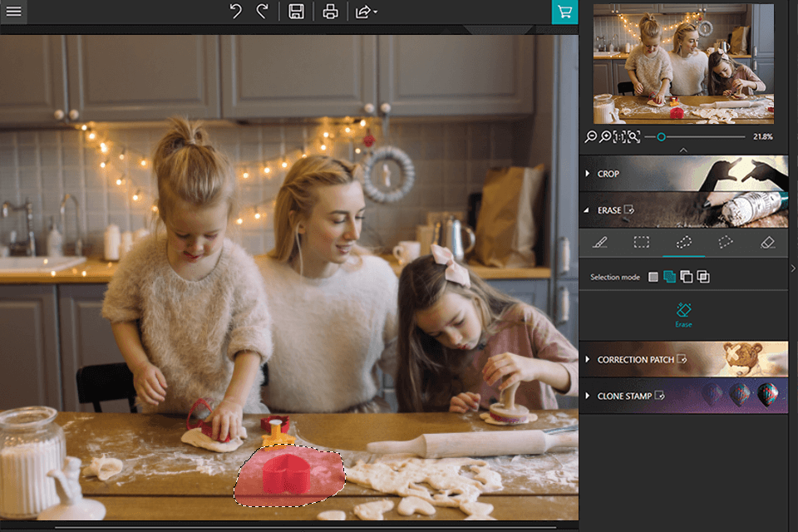This screenshot has width=798, height=532.
Task: Select the rectangular selection tool
Action: pyautogui.click(x=641, y=243)
